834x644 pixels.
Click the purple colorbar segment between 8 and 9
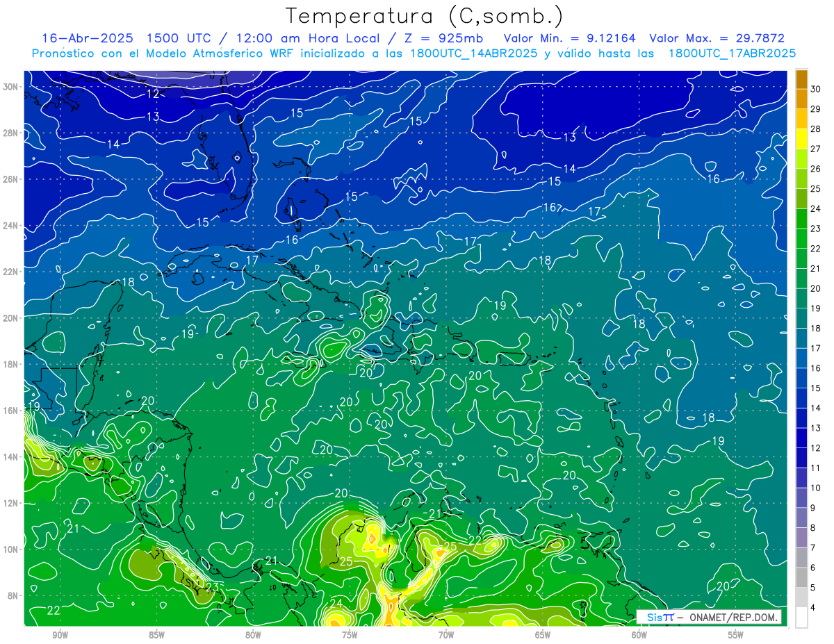(801, 518)
